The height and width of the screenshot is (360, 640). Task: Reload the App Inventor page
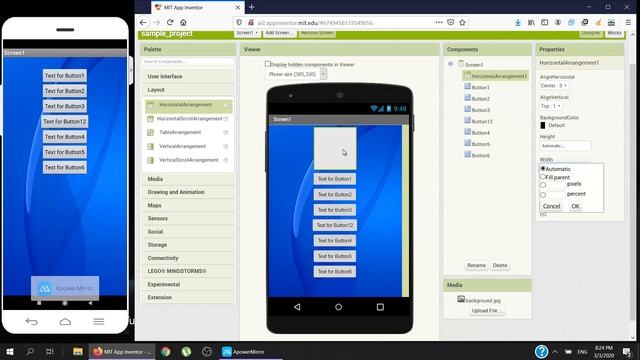coord(170,22)
